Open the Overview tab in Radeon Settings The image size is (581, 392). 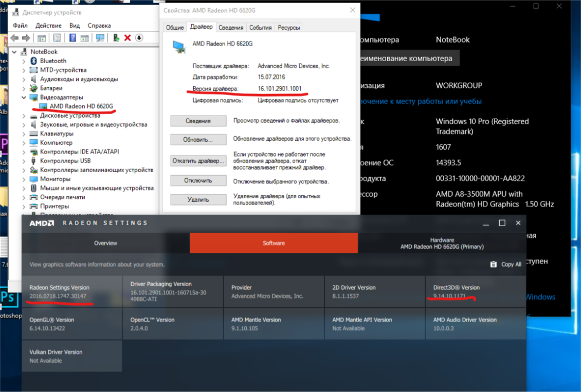click(x=105, y=243)
